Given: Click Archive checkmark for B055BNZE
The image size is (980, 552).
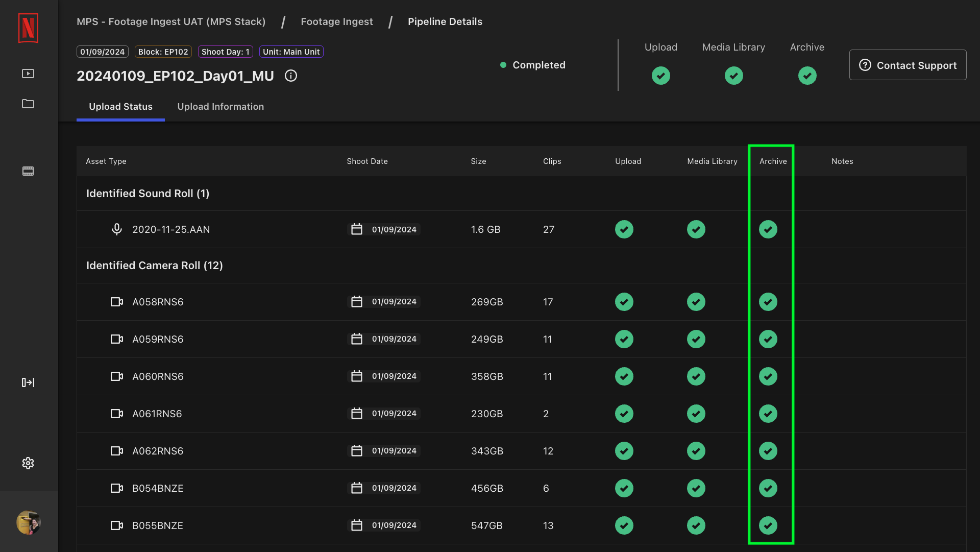Looking at the screenshot, I should (x=768, y=525).
